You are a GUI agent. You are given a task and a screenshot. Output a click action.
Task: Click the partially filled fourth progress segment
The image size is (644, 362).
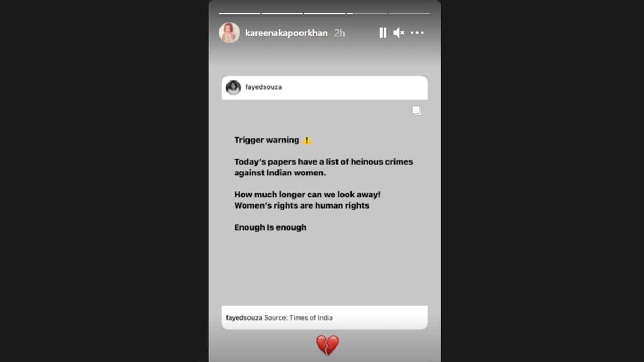click(x=367, y=13)
